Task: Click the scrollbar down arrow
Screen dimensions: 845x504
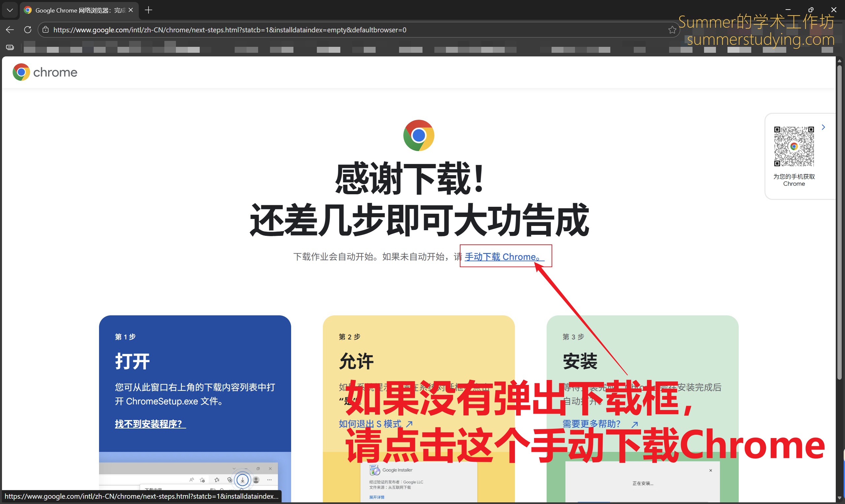Action: pyautogui.click(x=839, y=498)
